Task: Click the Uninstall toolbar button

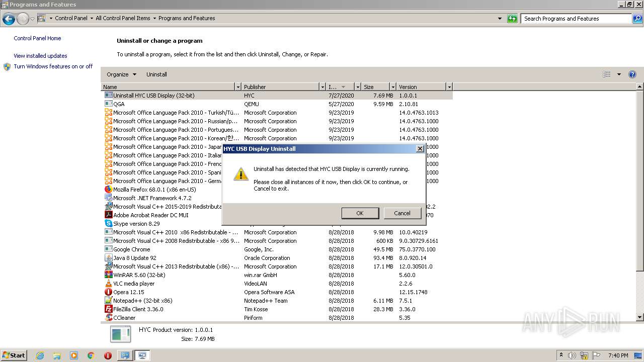Action: point(156,74)
